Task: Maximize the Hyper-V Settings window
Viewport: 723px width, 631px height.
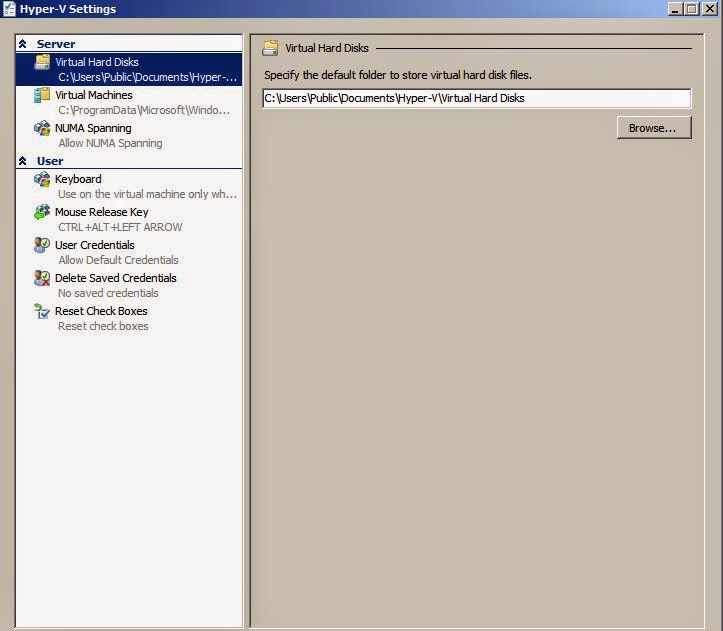Action: (x=692, y=8)
